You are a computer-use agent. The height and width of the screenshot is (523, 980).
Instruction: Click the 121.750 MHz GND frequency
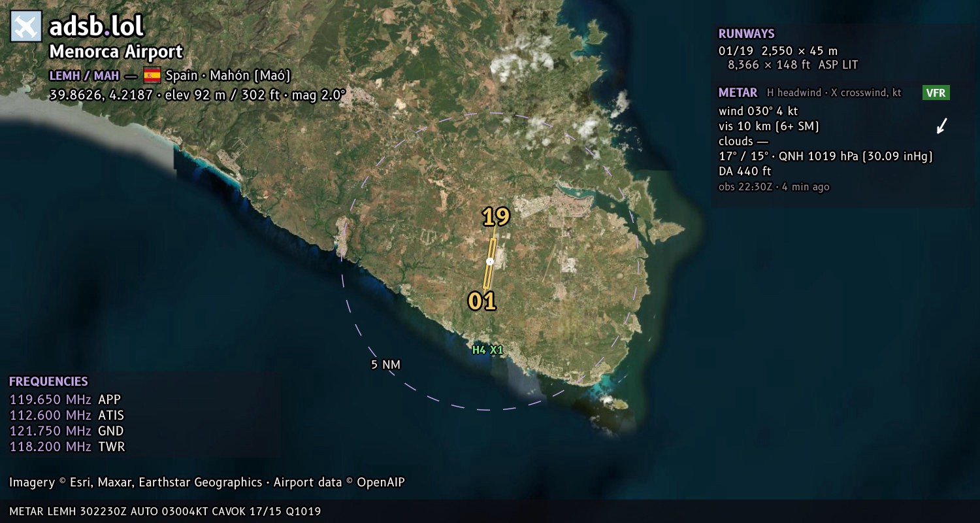[x=67, y=431]
